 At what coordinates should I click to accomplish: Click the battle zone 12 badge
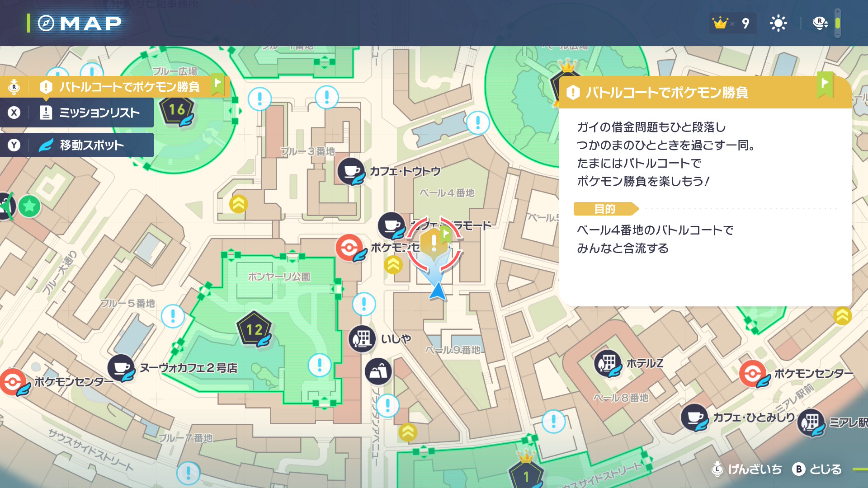(254, 329)
